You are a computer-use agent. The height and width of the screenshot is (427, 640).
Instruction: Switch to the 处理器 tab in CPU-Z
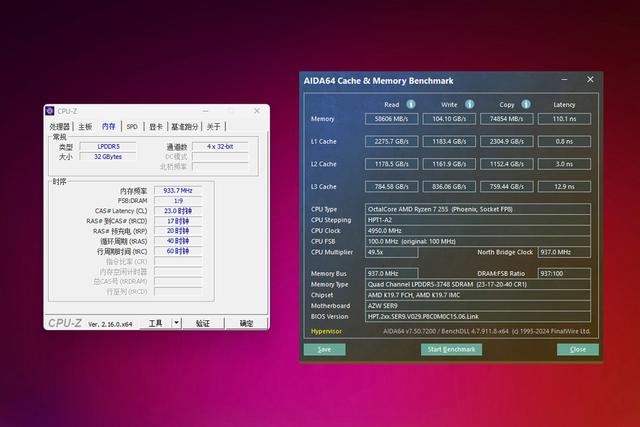click(x=60, y=127)
